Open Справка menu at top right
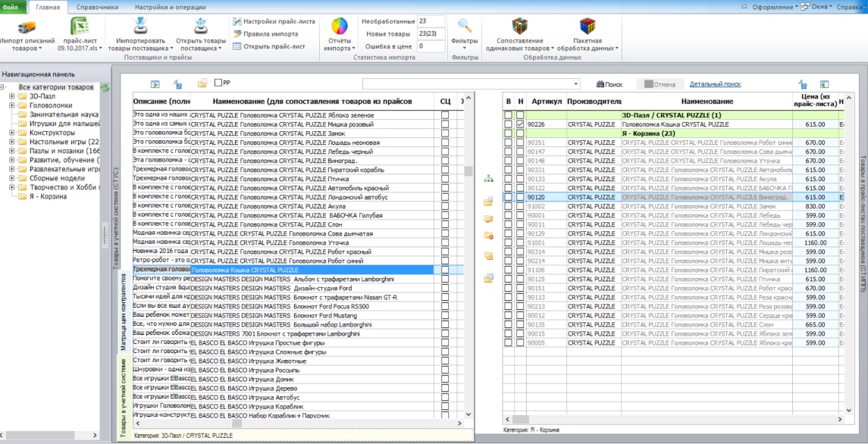Viewport: 868px width, 444px height. [x=851, y=7]
